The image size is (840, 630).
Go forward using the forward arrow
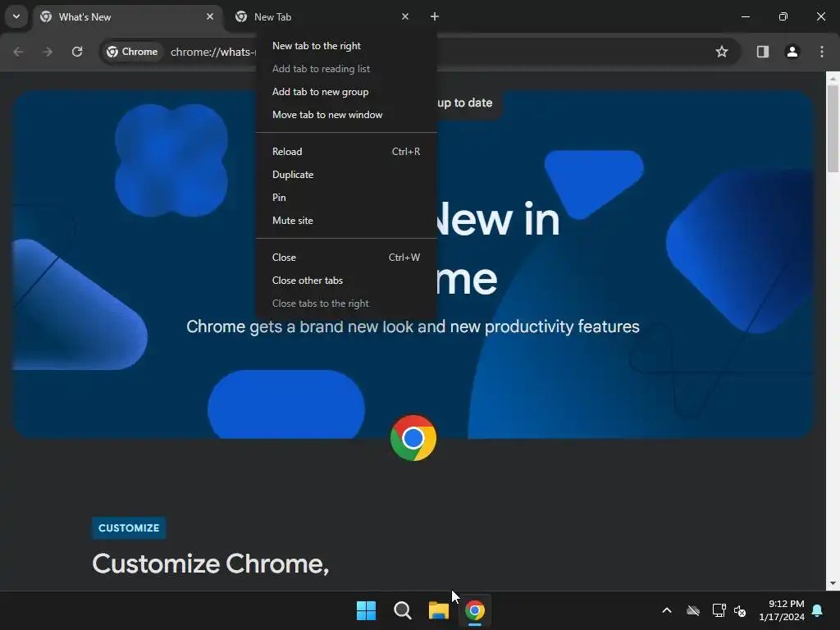[48, 52]
